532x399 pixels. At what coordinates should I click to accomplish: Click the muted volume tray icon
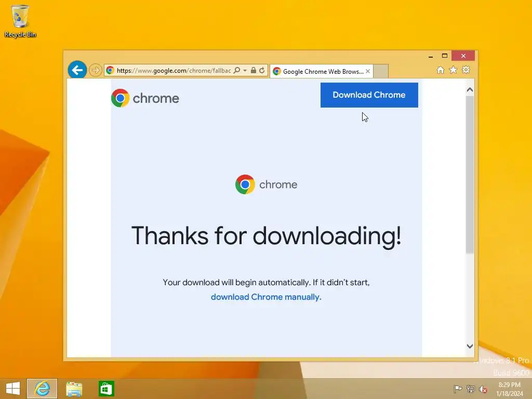point(483,389)
